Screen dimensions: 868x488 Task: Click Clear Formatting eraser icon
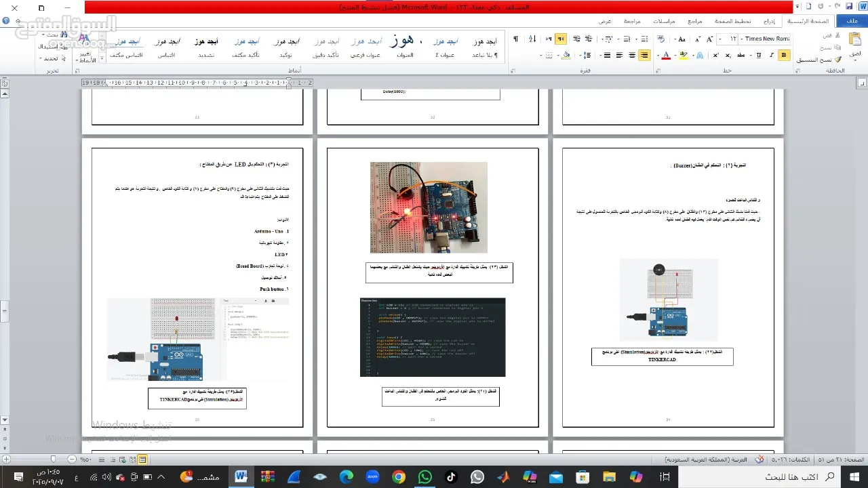coord(660,39)
